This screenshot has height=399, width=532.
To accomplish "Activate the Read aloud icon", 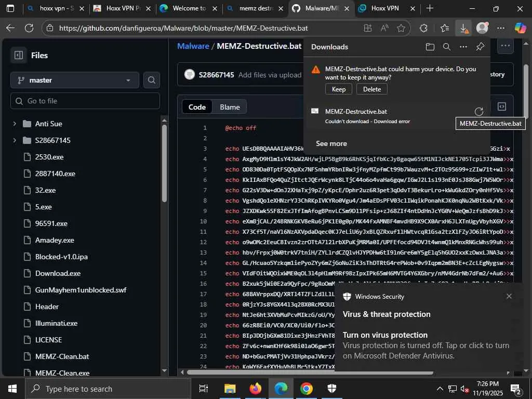I will (x=384, y=28).
